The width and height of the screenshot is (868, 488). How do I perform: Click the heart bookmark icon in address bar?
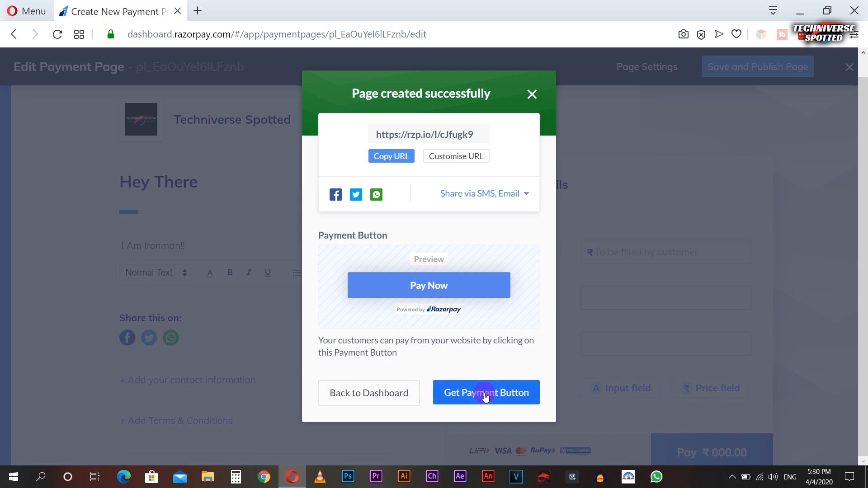[736, 34]
